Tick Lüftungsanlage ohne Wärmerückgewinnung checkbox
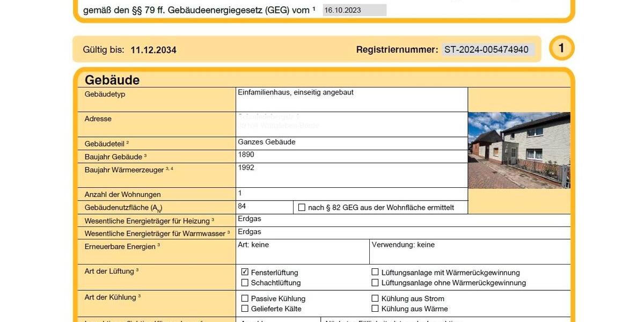 pyautogui.click(x=375, y=282)
